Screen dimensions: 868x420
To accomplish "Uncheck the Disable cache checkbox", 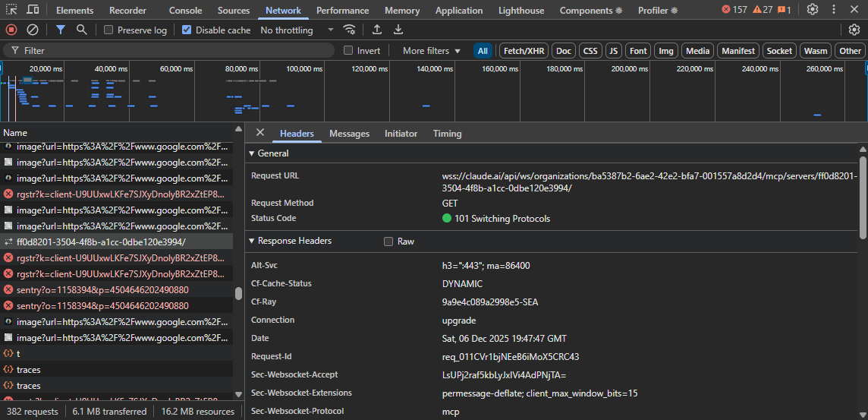I will tap(187, 30).
